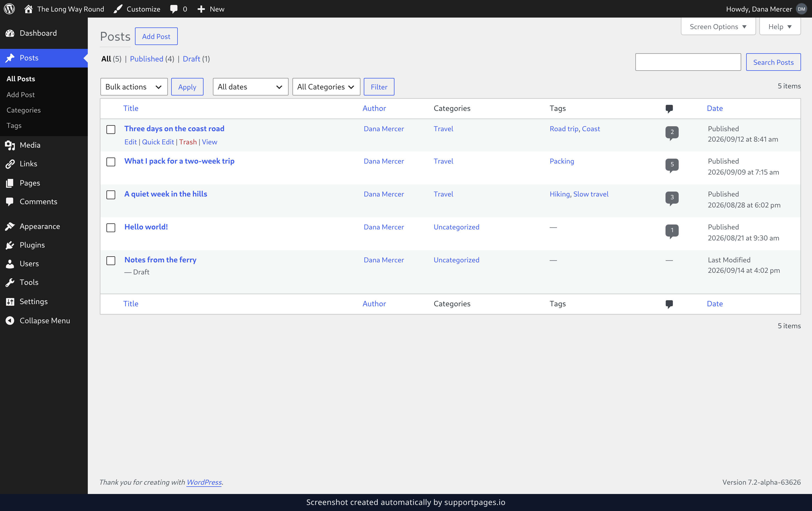812x511 pixels.
Task: Click the plus icon for New
Action: point(201,9)
